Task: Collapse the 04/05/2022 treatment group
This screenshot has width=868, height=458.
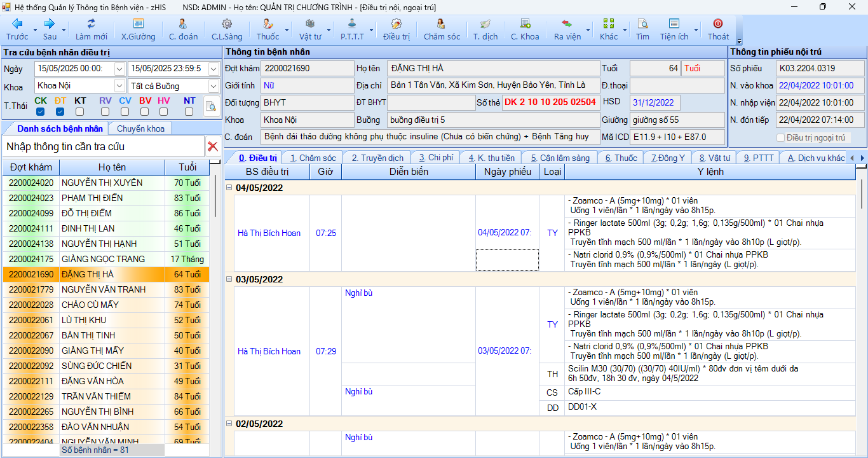Action: click(229, 187)
